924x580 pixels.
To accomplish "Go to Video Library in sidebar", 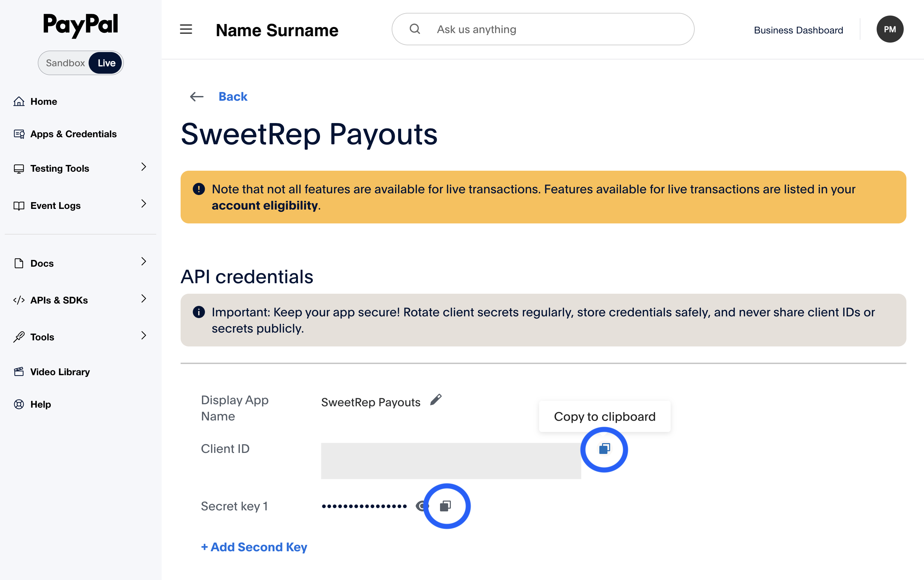I will click(60, 372).
